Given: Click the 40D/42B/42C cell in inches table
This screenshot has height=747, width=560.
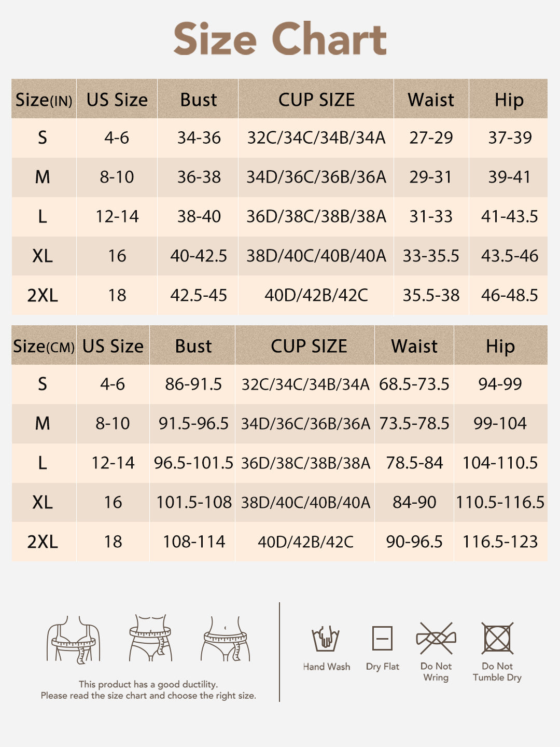Looking at the screenshot, I should [x=316, y=296].
